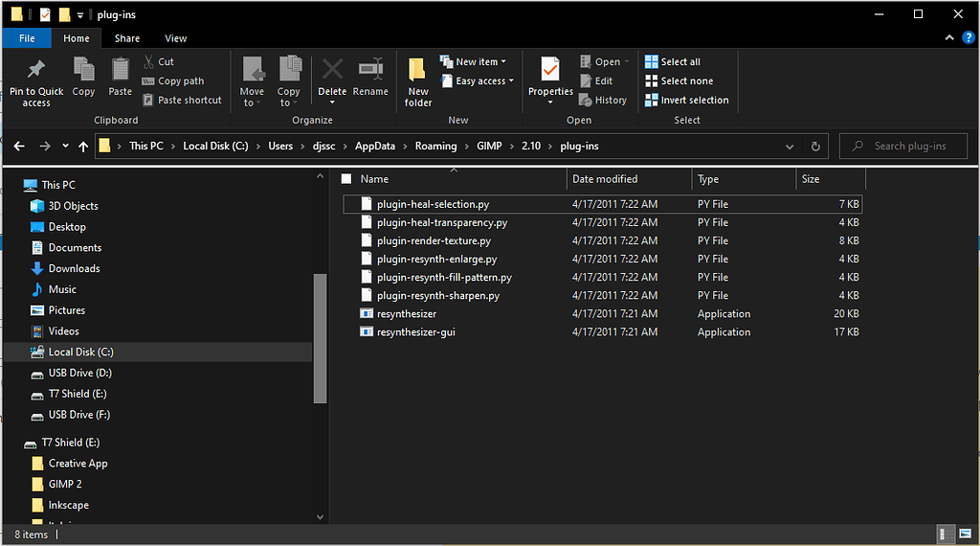Select plugin-resynth-fill-pattern.py file
Image resolution: width=980 pixels, height=546 pixels.
click(x=603, y=277)
